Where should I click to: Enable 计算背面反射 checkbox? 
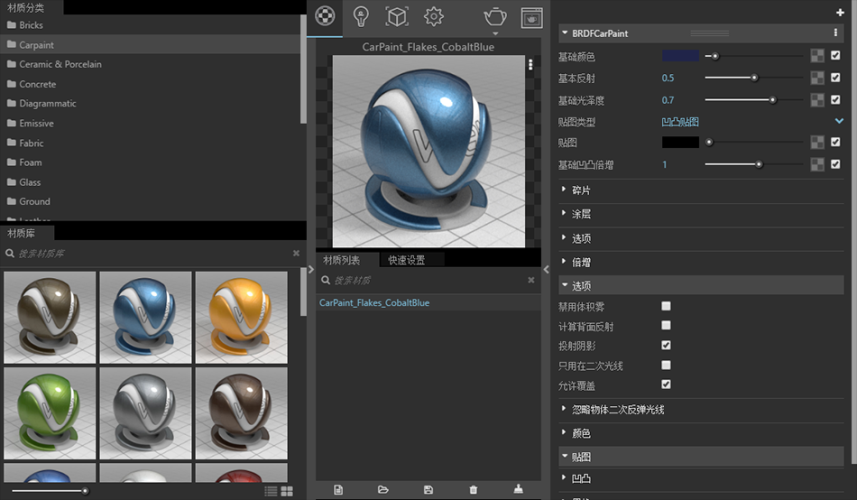(x=666, y=325)
